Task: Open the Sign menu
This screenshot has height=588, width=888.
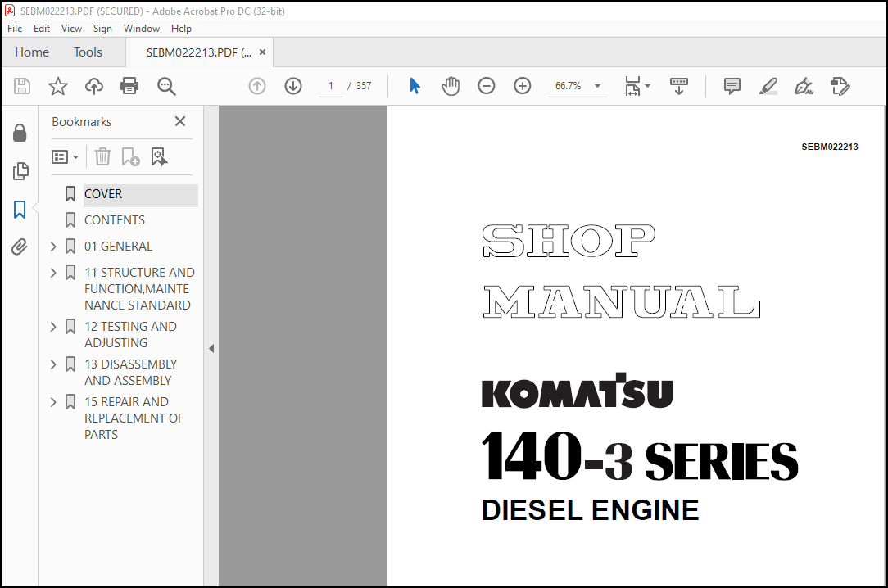Action: pyautogui.click(x=102, y=29)
